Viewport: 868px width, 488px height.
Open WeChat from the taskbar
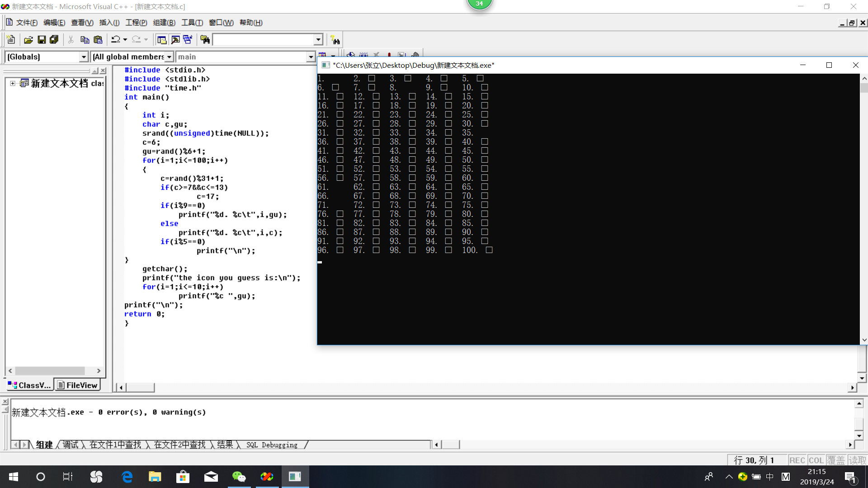point(239,477)
